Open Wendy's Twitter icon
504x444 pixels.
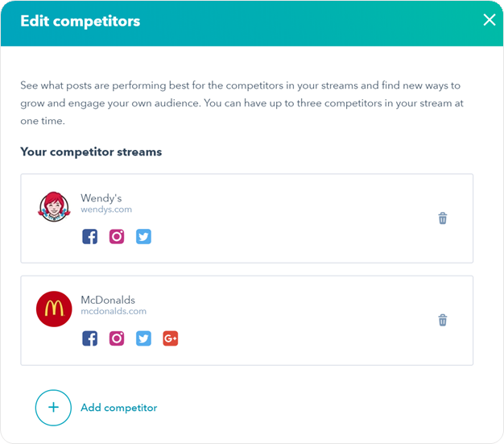(x=143, y=236)
